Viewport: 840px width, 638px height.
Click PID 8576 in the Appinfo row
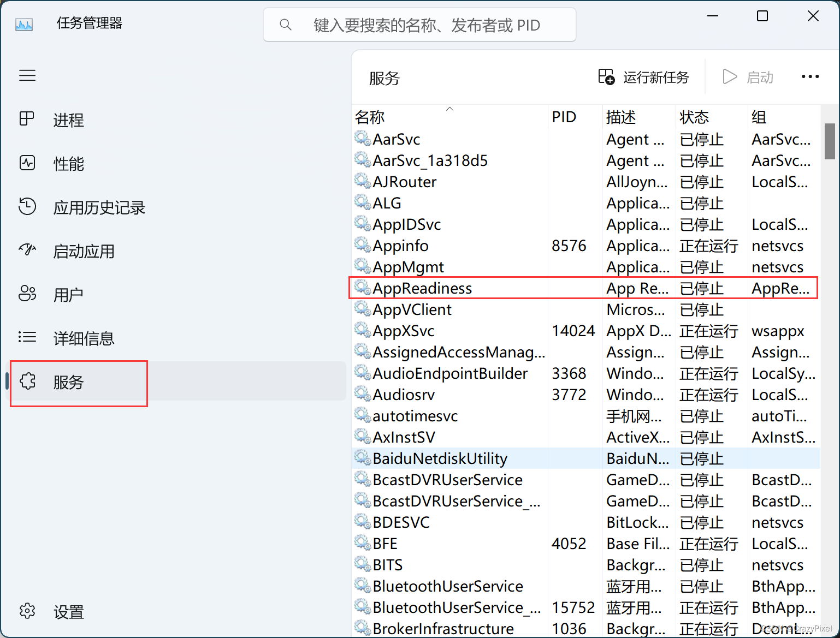point(569,246)
